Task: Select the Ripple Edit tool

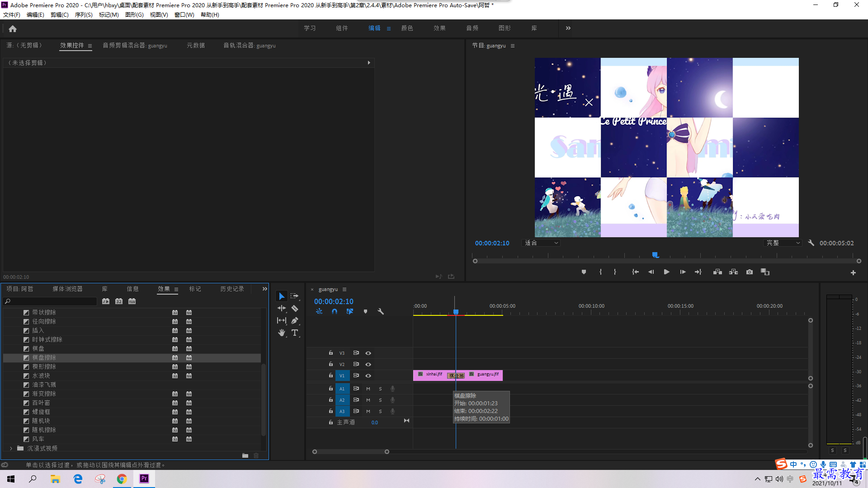Action: [x=282, y=308]
